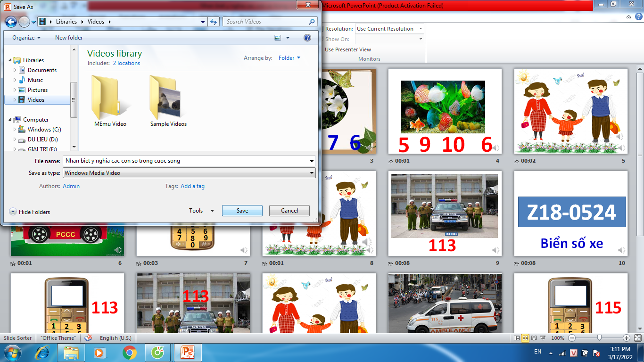This screenshot has width=644, height=362.
Task: Open the Tools menu
Action: coord(201,211)
